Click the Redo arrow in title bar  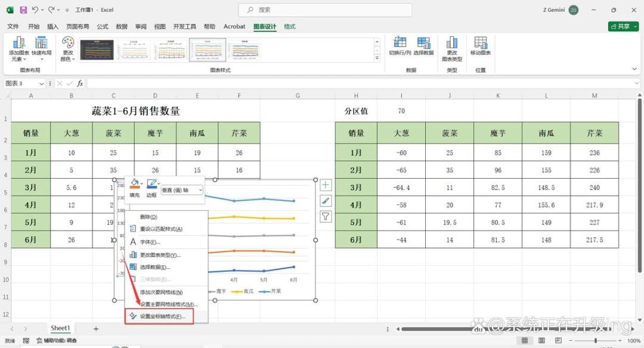point(51,10)
